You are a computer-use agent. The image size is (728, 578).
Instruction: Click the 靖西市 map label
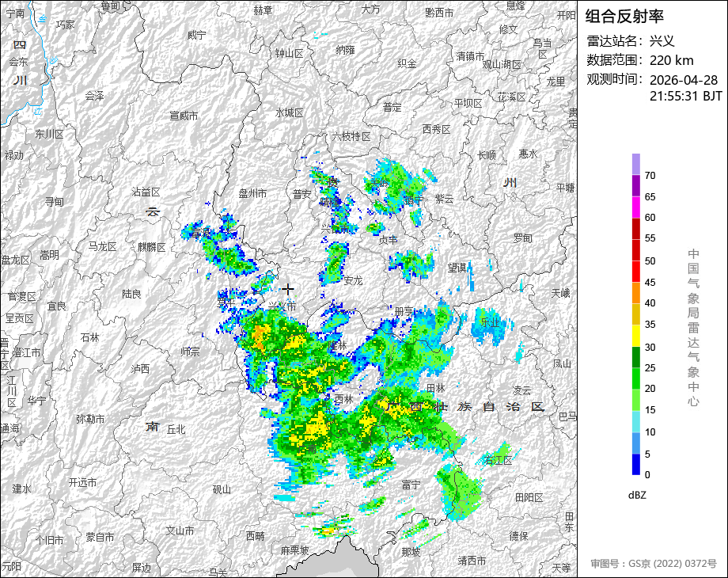(x=472, y=561)
